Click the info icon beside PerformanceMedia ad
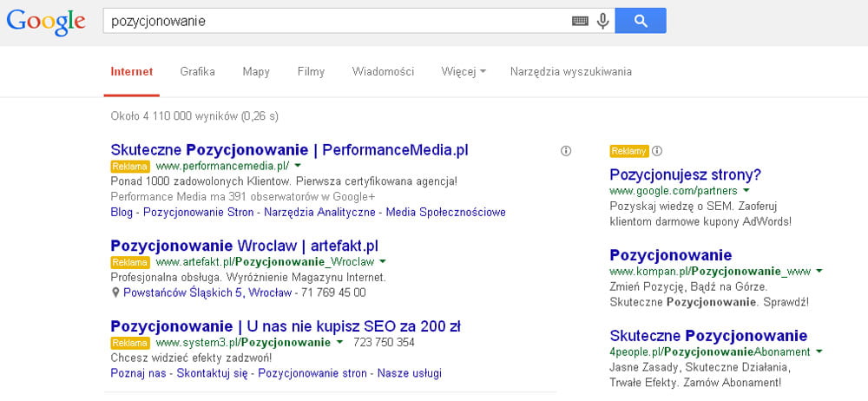 click(566, 151)
